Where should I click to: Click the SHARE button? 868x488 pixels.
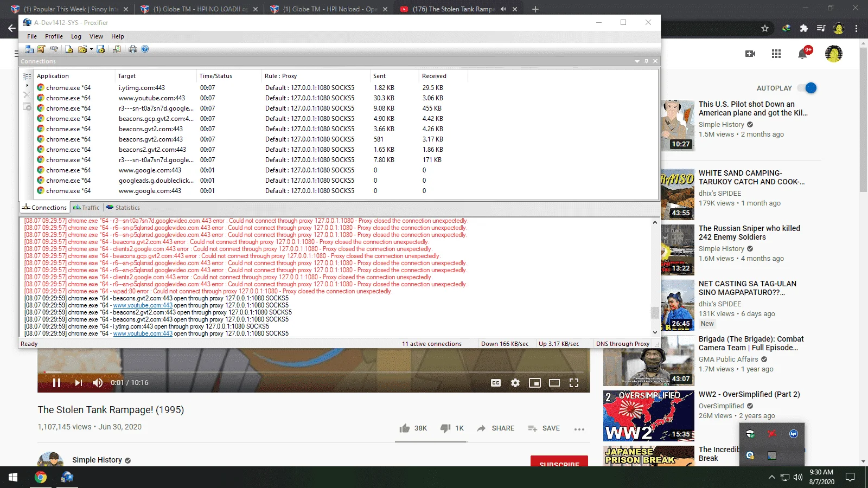click(495, 428)
